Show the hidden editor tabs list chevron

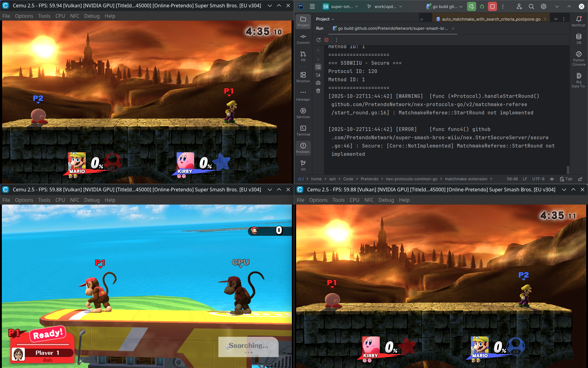pos(556,19)
